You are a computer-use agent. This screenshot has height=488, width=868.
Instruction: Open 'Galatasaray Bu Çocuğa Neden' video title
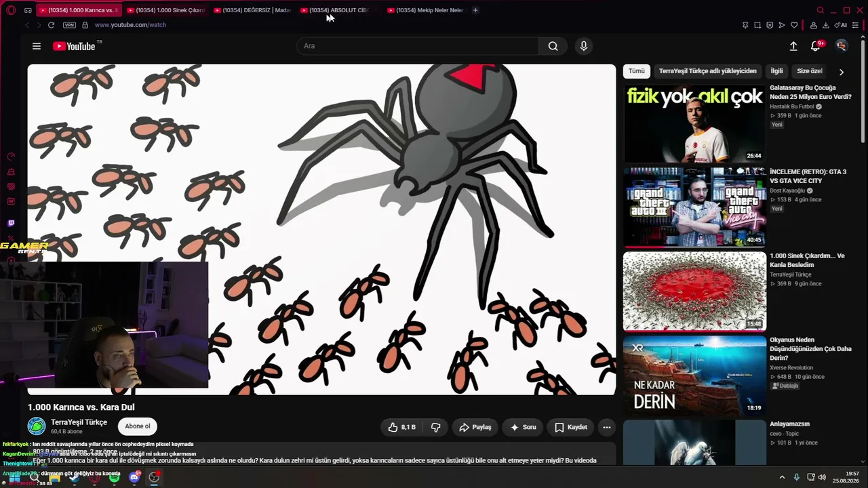[810, 92]
